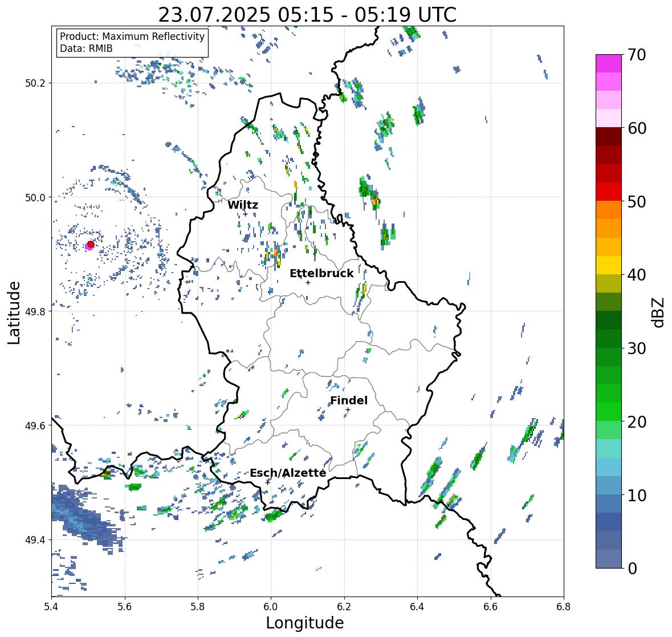Viewport: 672px width, 637px height.
Task: Click the colorbar tick label 10
Action: click(637, 495)
